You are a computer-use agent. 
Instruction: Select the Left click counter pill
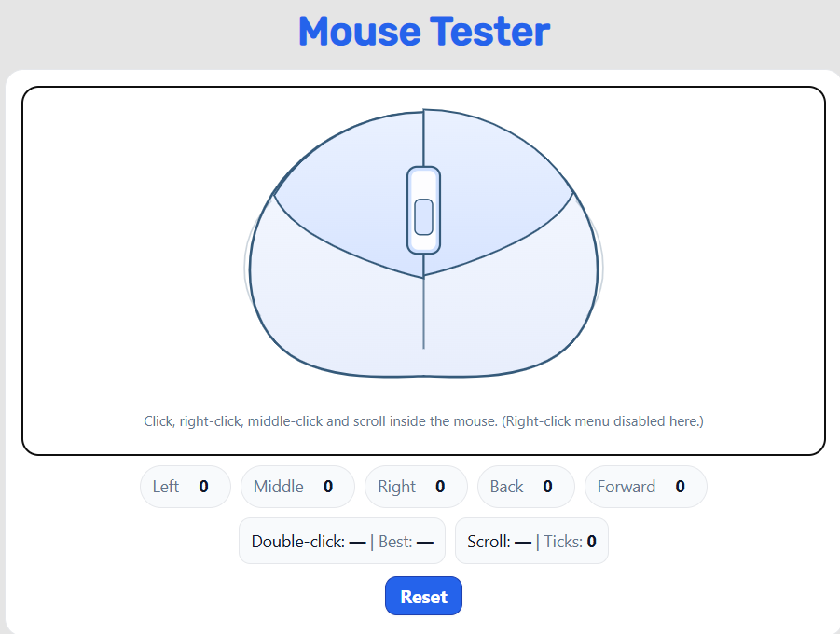pos(185,486)
